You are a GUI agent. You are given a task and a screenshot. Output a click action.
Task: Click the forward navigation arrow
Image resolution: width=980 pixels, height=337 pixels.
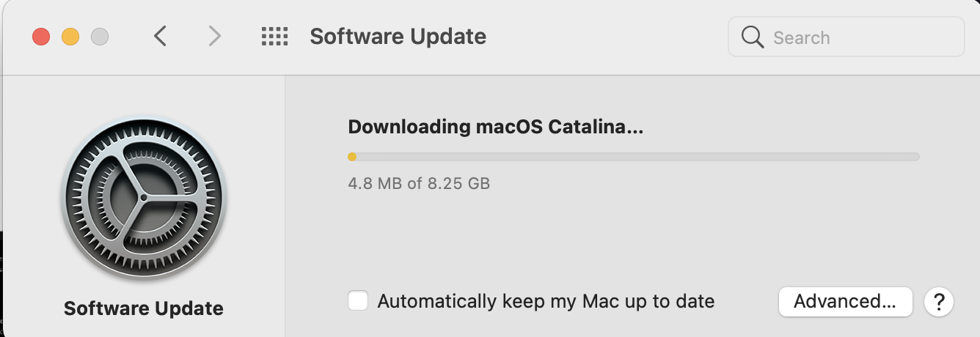[x=214, y=36]
